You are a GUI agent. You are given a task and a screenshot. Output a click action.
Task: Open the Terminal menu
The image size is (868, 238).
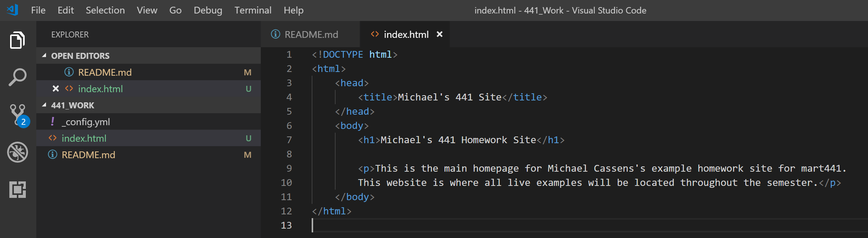pyautogui.click(x=253, y=10)
